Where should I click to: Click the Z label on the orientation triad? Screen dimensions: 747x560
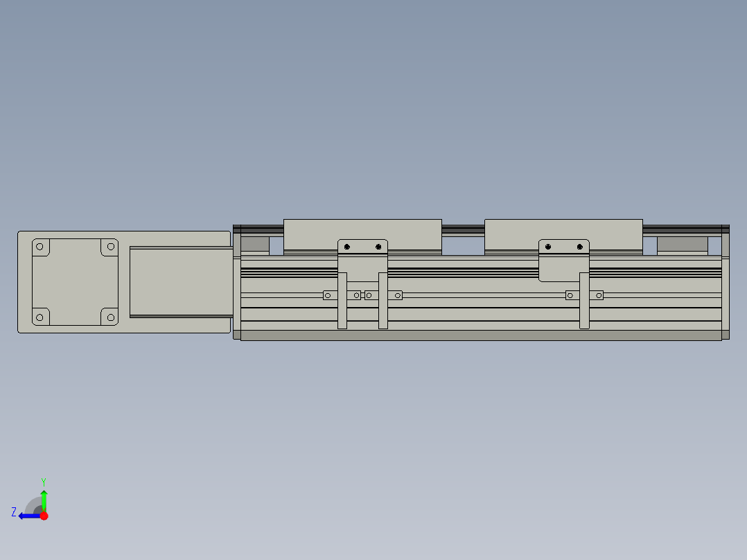pos(13,511)
